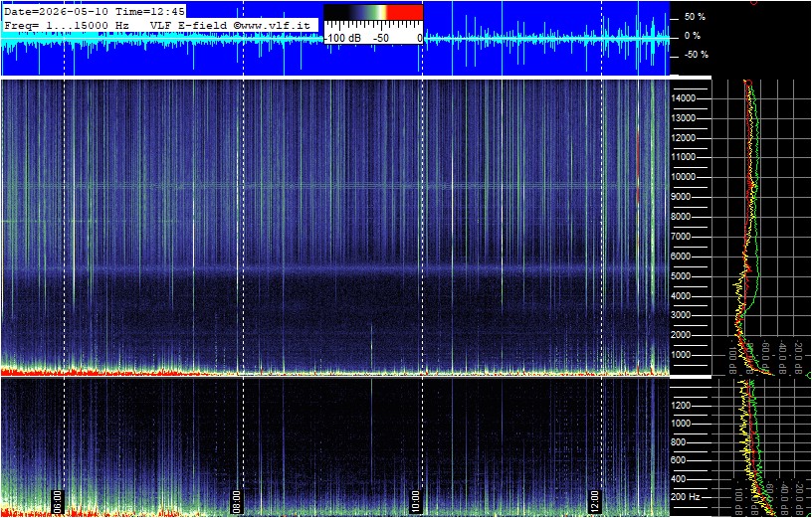The width and height of the screenshot is (812, 518).
Task: Click the 13000 frequency axis label
Action: click(683, 118)
